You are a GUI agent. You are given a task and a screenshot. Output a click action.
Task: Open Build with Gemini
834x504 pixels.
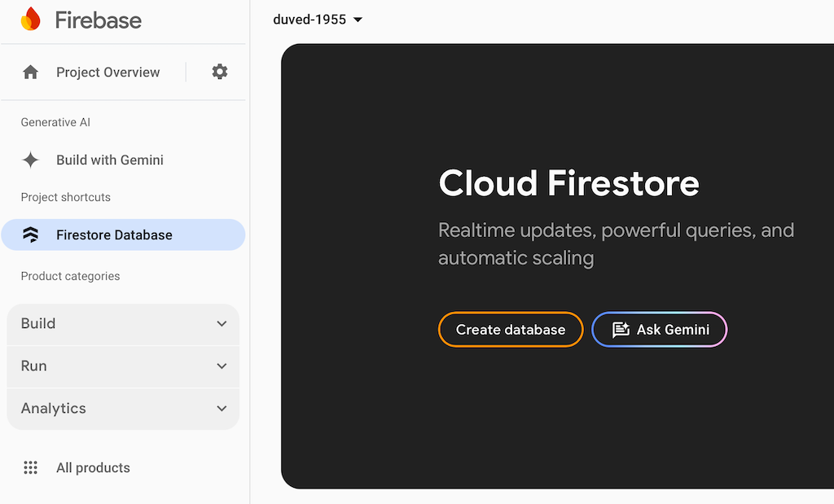coord(110,160)
